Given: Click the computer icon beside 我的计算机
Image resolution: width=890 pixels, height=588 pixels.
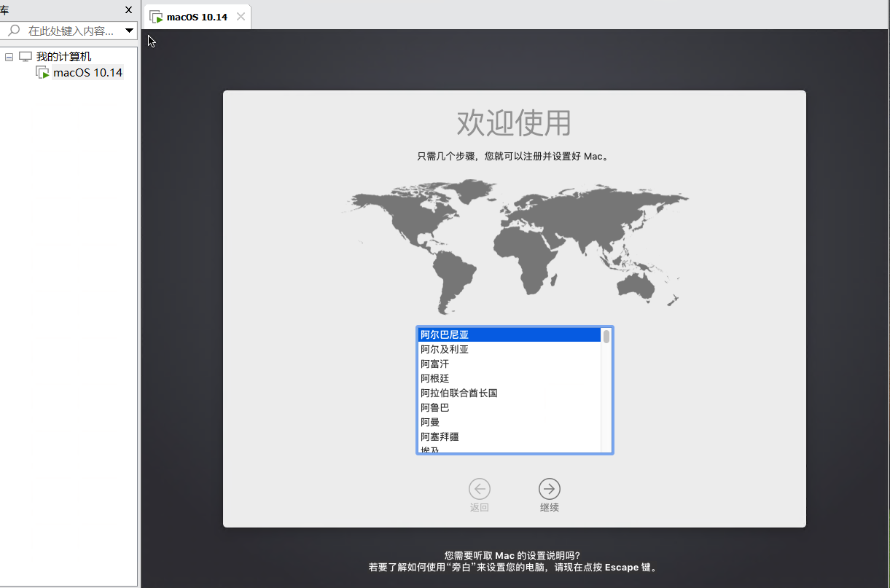Looking at the screenshot, I should [26, 57].
